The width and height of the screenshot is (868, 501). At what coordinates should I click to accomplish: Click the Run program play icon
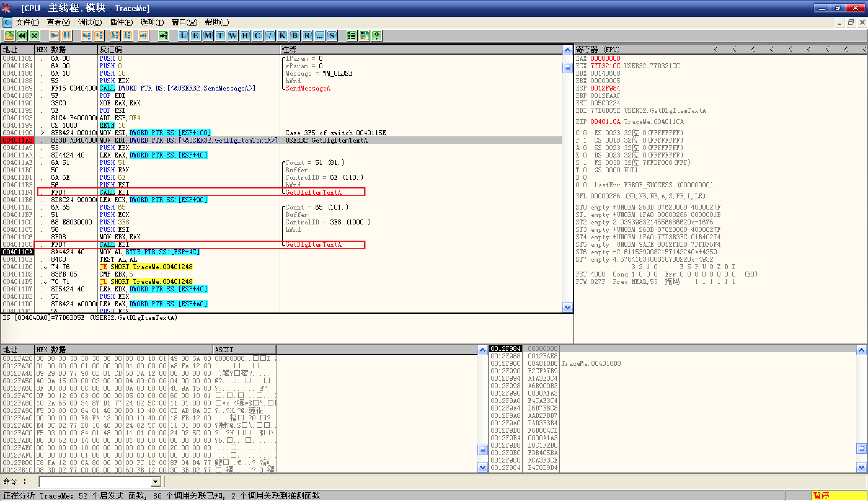click(x=54, y=35)
